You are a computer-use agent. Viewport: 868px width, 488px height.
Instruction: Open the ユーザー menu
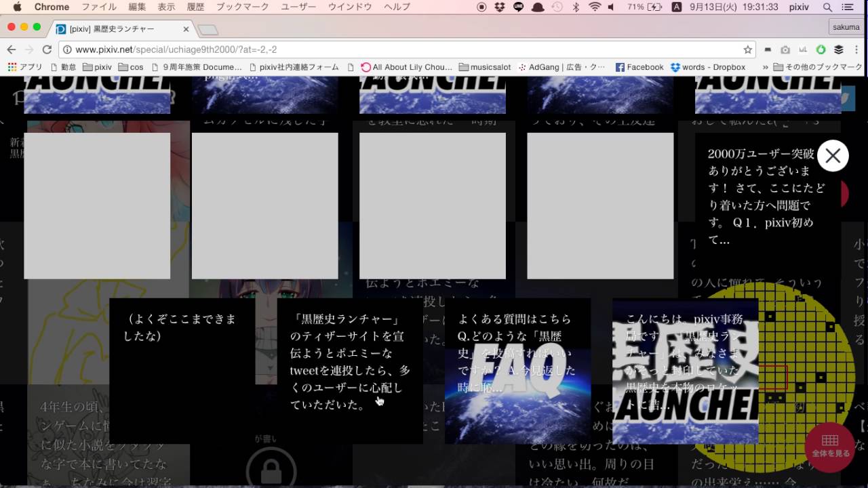(x=298, y=7)
